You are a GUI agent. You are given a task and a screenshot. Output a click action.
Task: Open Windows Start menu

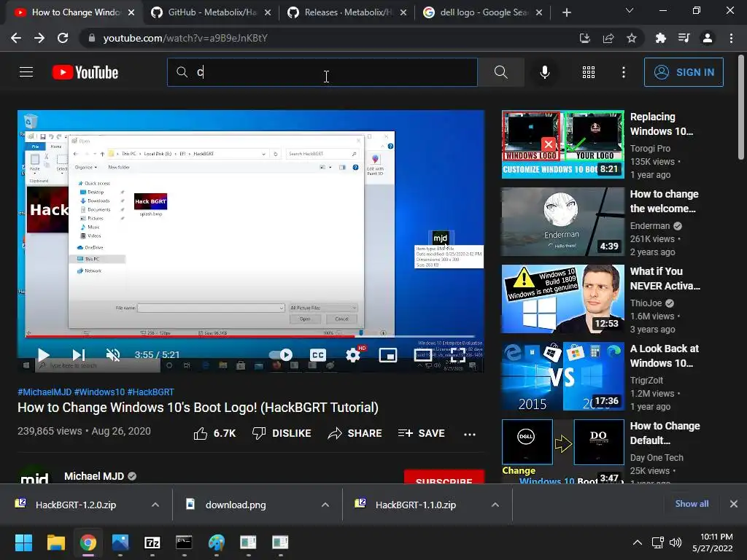(x=23, y=542)
